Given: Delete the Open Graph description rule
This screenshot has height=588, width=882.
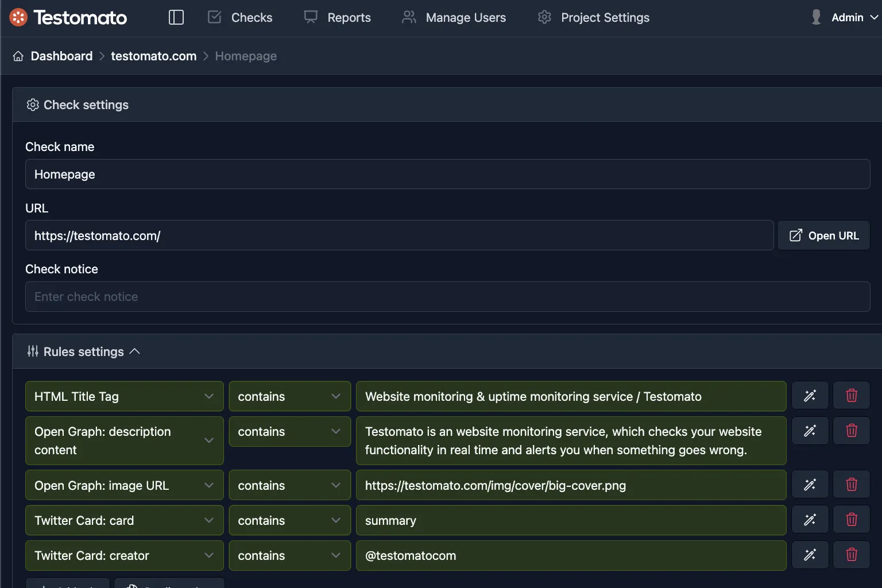Looking at the screenshot, I should pos(852,430).
